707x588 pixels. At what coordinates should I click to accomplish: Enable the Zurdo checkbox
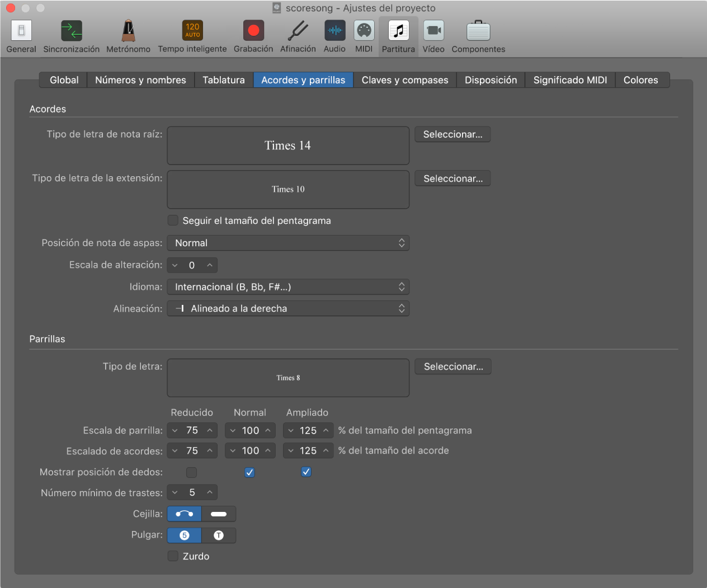tap(173, 556)
